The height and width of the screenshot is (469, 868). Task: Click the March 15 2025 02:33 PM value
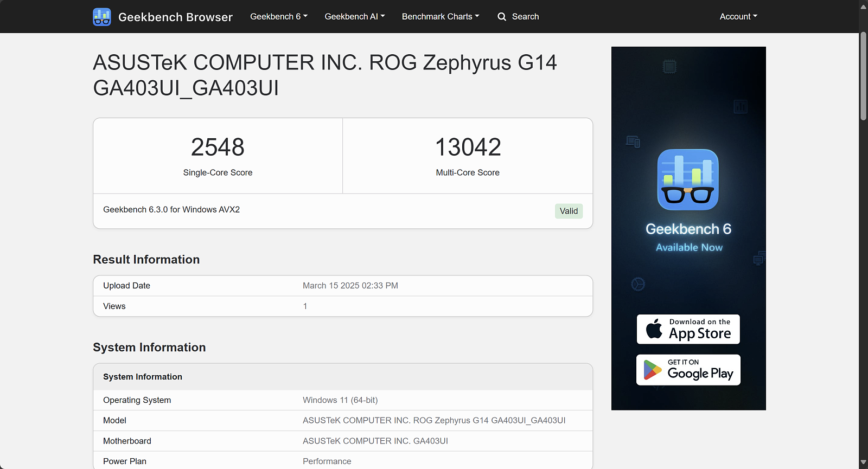[350, 286]
